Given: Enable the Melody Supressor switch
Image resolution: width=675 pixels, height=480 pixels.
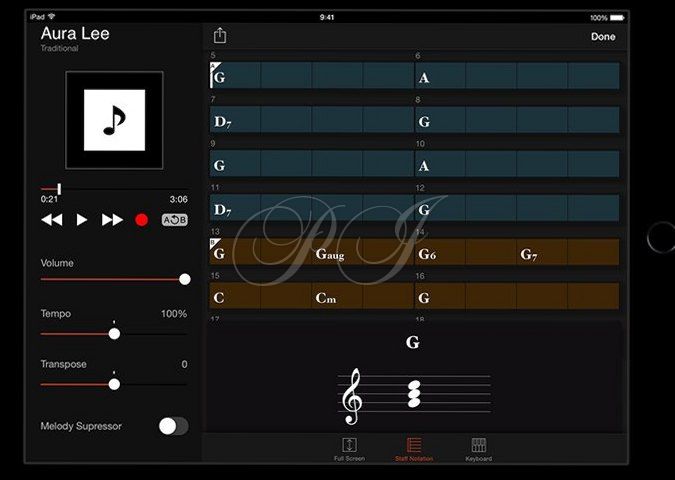Looking at the screenshot, I should point(173,426).
